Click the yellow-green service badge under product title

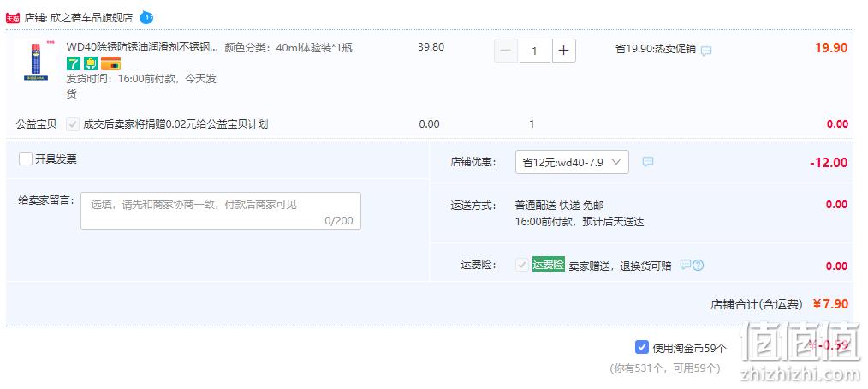point(91,63)
